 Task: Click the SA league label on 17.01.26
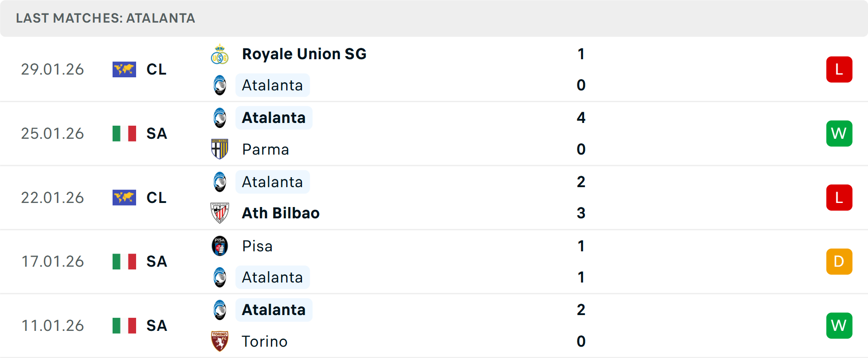pyautogui.click(x=157, y=262)
